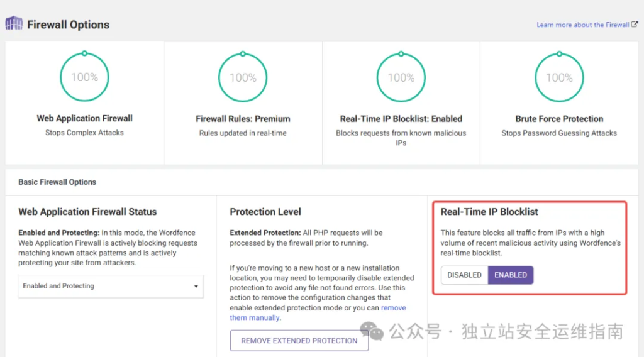This screenshot has width=644, height=357.
Task: Select Real-Time IP Blocklist: Enabled card title
Action: [x=401, y=119]
